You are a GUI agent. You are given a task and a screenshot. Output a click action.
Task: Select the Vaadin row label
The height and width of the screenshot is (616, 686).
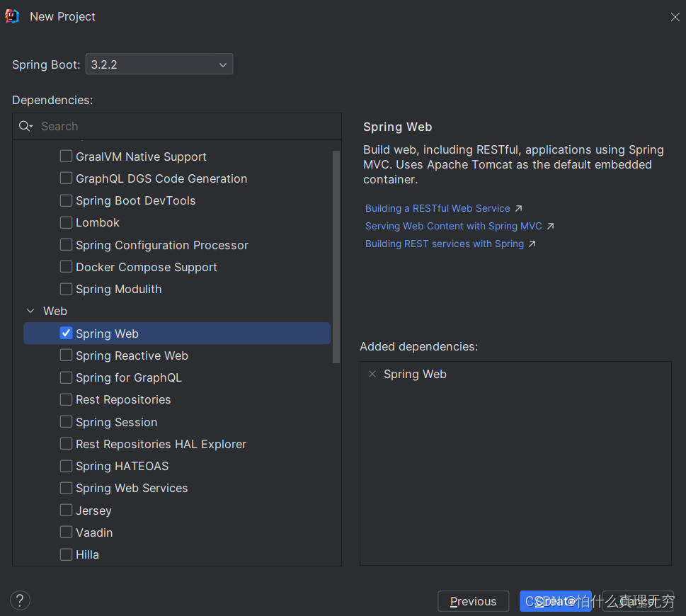pos(94,532)
